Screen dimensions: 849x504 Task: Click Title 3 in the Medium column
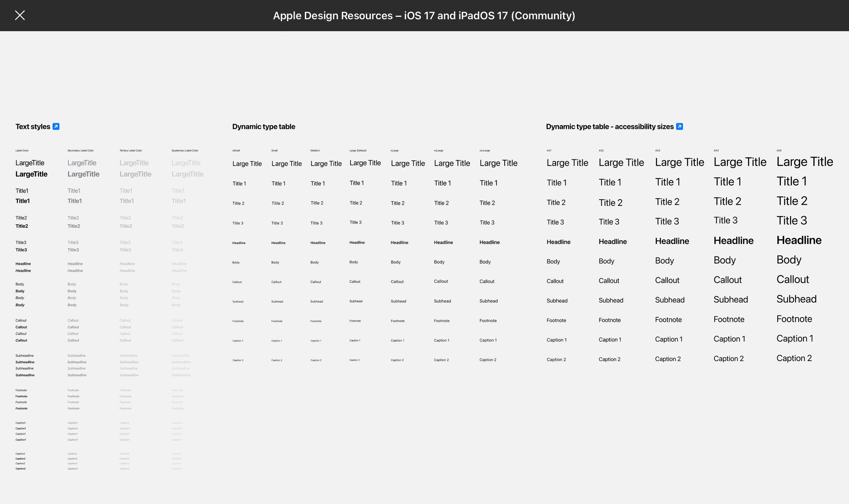tap(316, 223)
